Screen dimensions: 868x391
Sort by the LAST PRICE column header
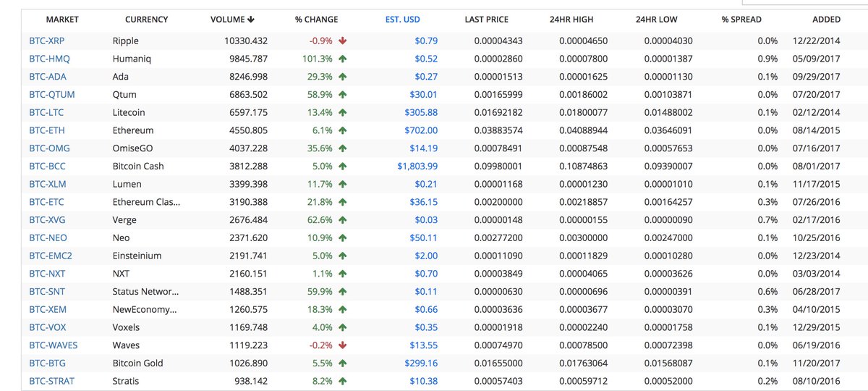(486, 20)
